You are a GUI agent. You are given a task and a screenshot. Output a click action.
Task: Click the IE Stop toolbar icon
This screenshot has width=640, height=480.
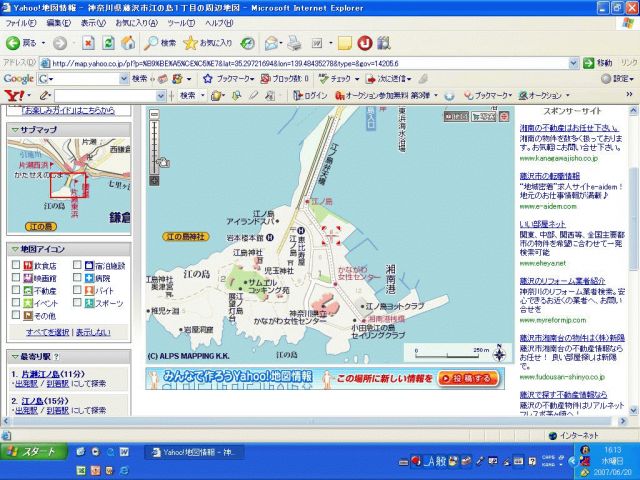tap(88, 43)
